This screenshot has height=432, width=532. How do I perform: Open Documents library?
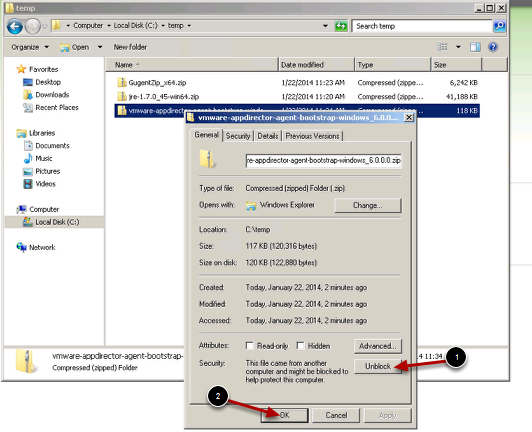tap(52, 146)
